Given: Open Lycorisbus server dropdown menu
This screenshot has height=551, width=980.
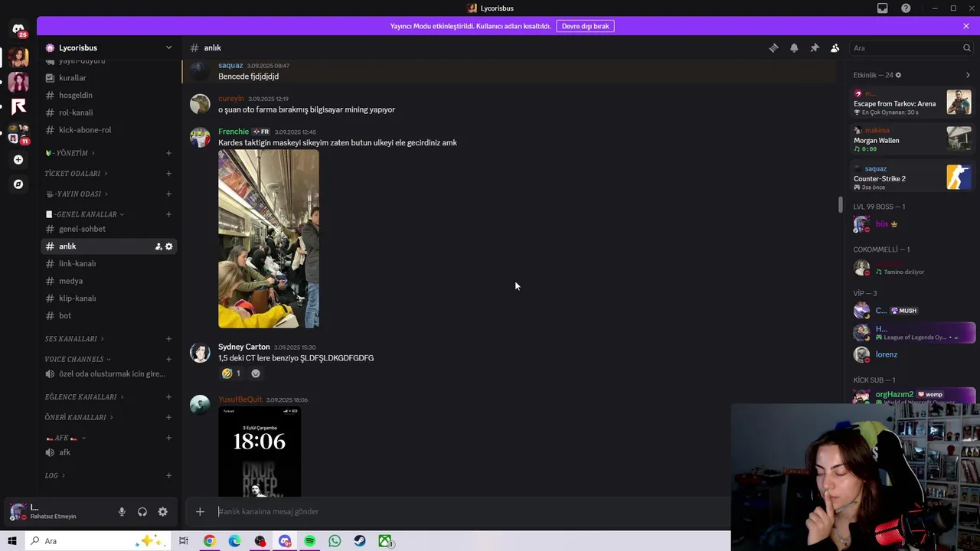Looking at the screenshot, I should (x=168, y=47).
